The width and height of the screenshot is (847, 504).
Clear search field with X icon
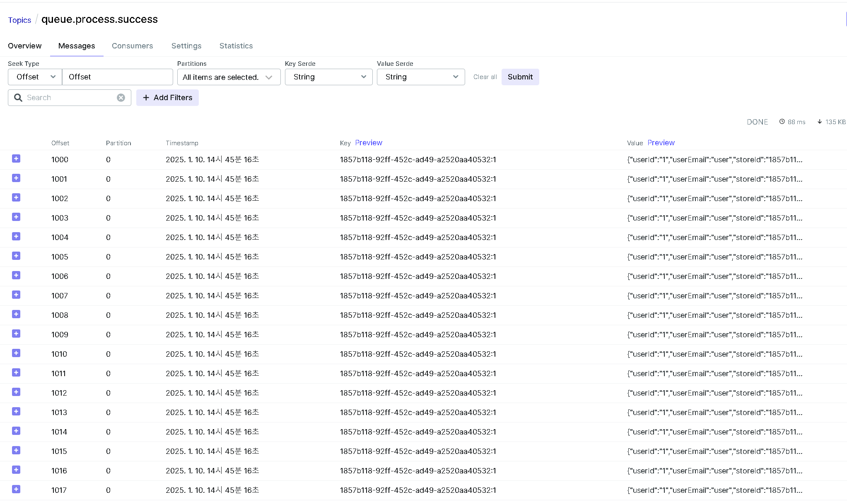coord(121,98)
